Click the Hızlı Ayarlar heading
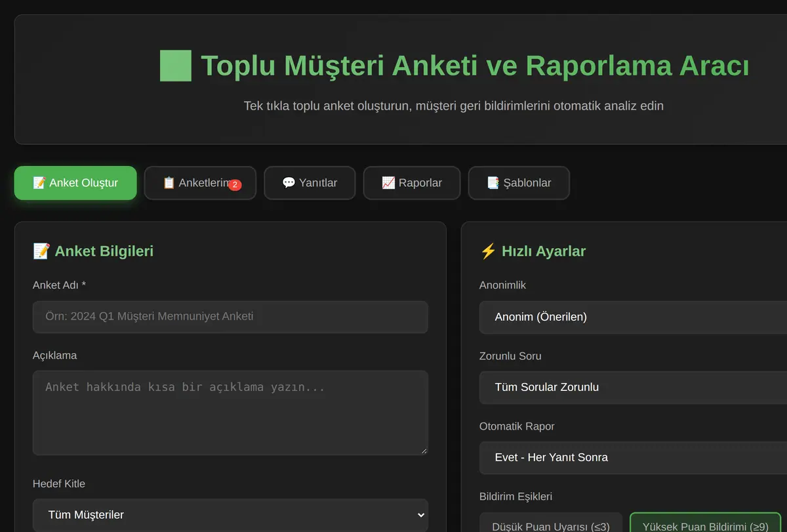Screen dimensions: 787x532 533,251
